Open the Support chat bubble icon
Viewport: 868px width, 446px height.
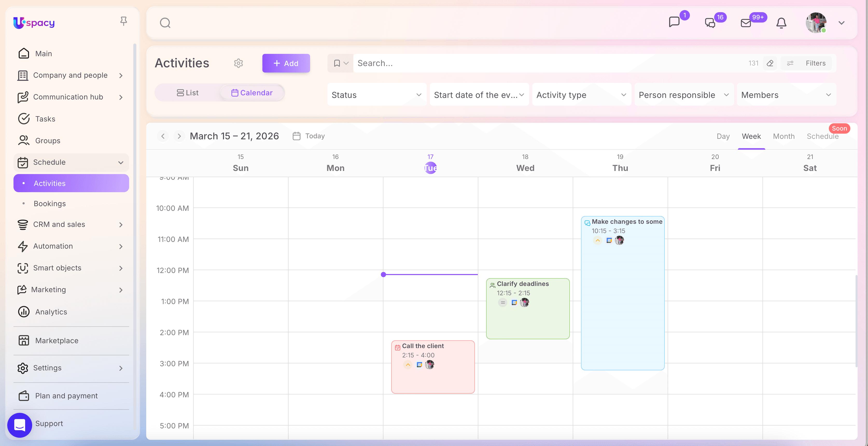pos(19,425)
